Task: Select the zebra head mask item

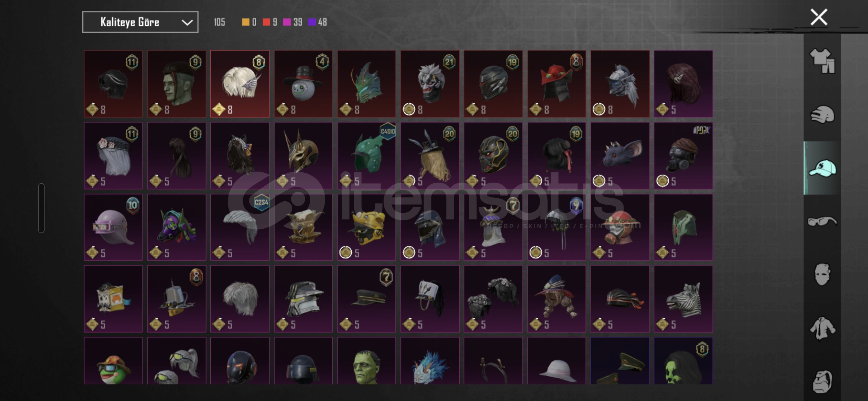Action: pos(683,299)
